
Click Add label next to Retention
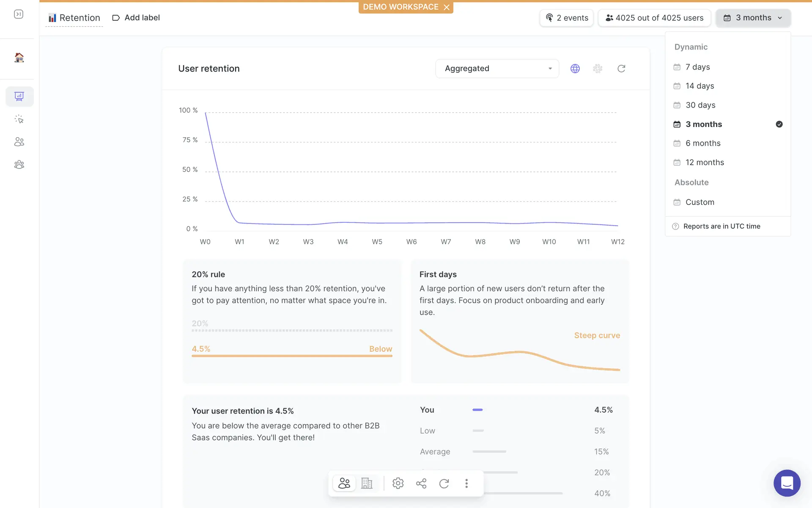click(136, 18)
